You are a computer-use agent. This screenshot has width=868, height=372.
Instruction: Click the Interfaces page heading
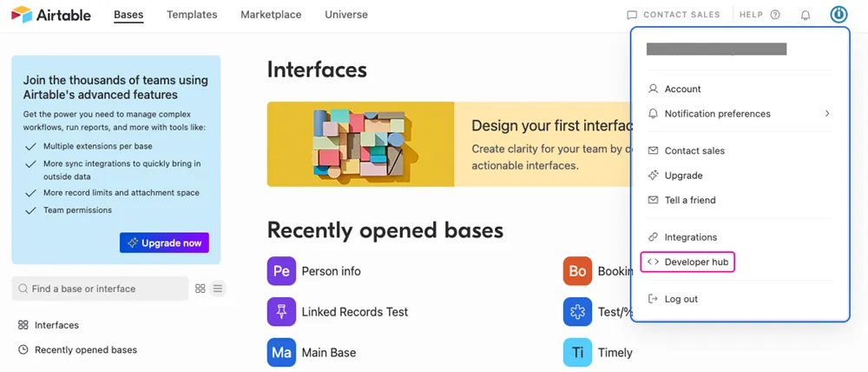[x=317, y=70]
